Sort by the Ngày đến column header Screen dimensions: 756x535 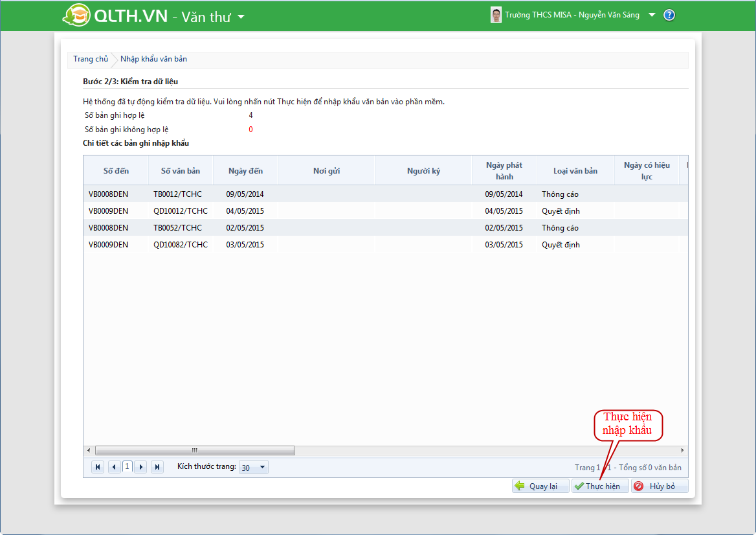[x=245, y=171]
